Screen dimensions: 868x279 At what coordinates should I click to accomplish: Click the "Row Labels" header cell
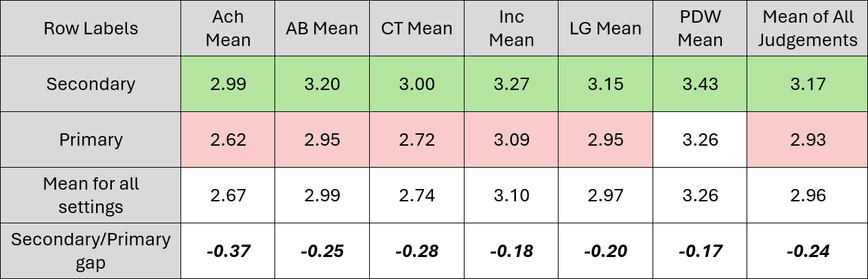pos(91,28)
